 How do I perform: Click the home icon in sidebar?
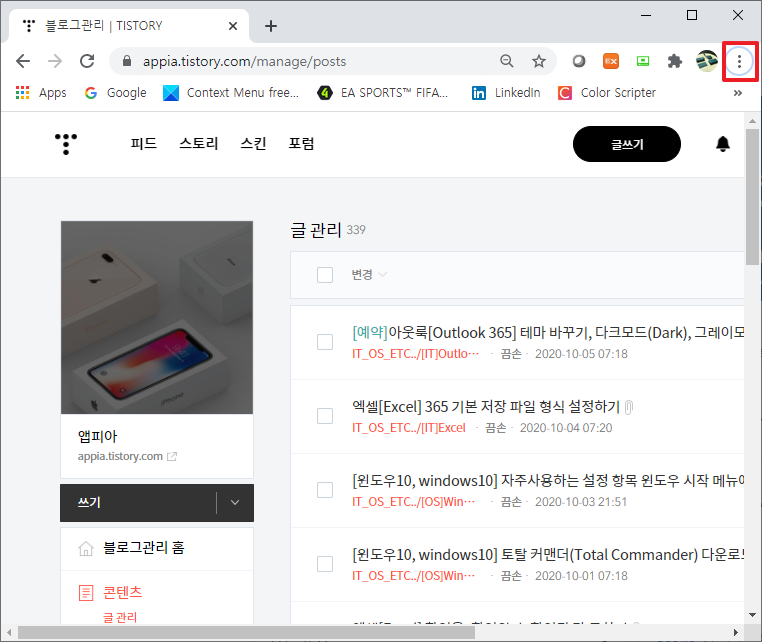(86, 549)
